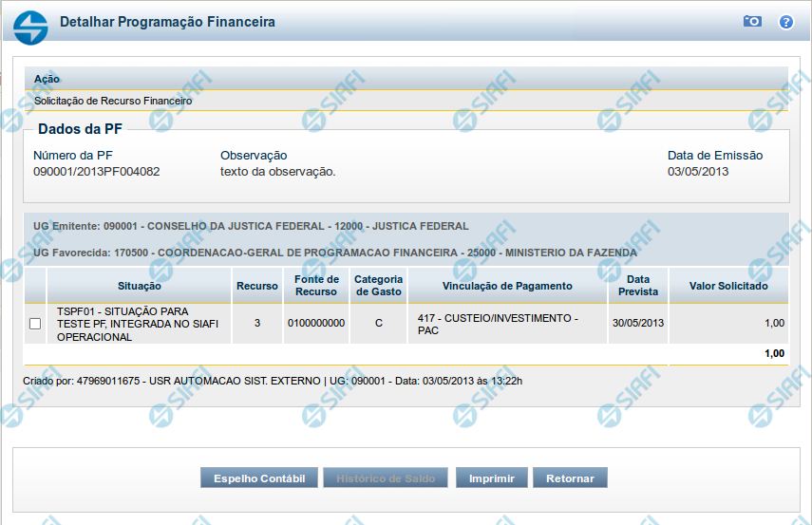Select the Data Prevista column header

click(x=638, y=286)
